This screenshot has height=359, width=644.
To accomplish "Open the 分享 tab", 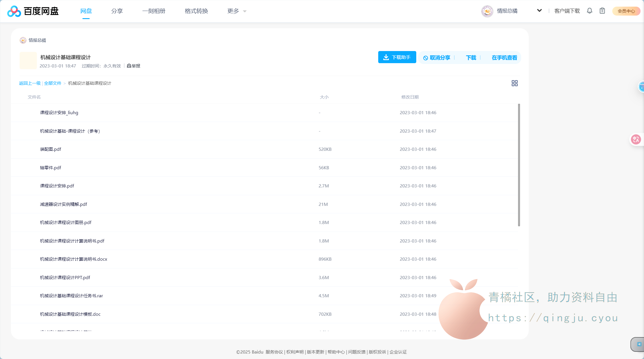I will [117, 11].
